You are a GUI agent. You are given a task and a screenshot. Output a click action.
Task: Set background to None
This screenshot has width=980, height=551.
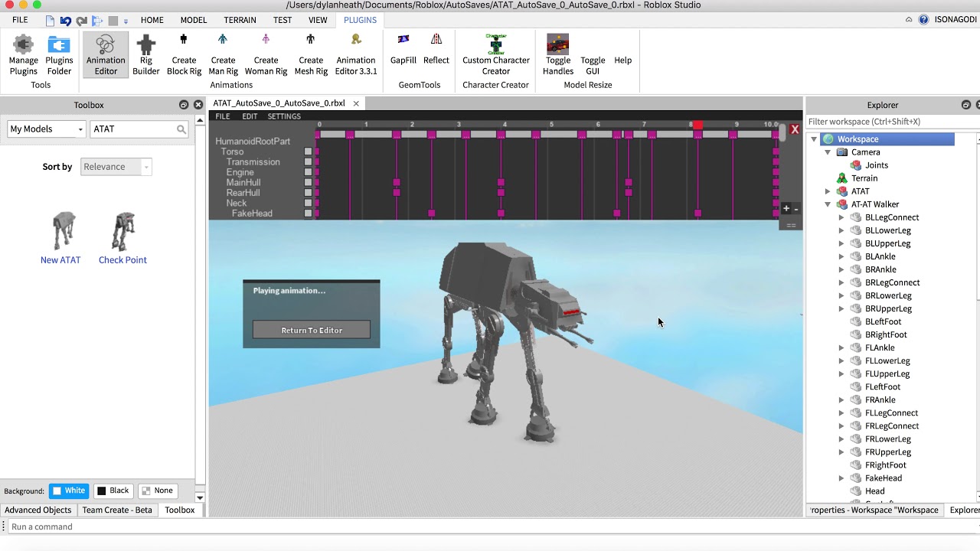tap(158, 491)
